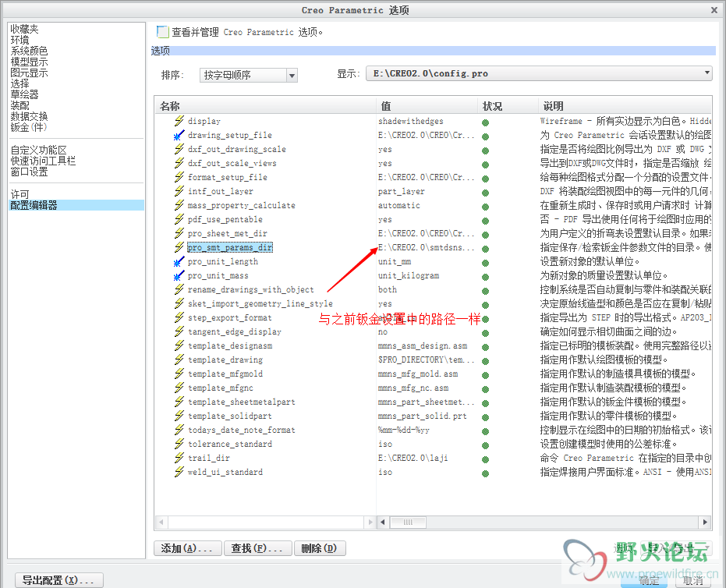Click lightning icon beside weld_ui_standard
The height and width of the screenshot is (588, 726).
pos(179,472)
